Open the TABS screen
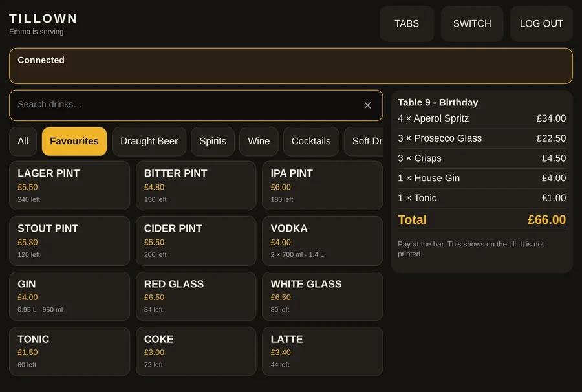 click(x=407, y=24)
